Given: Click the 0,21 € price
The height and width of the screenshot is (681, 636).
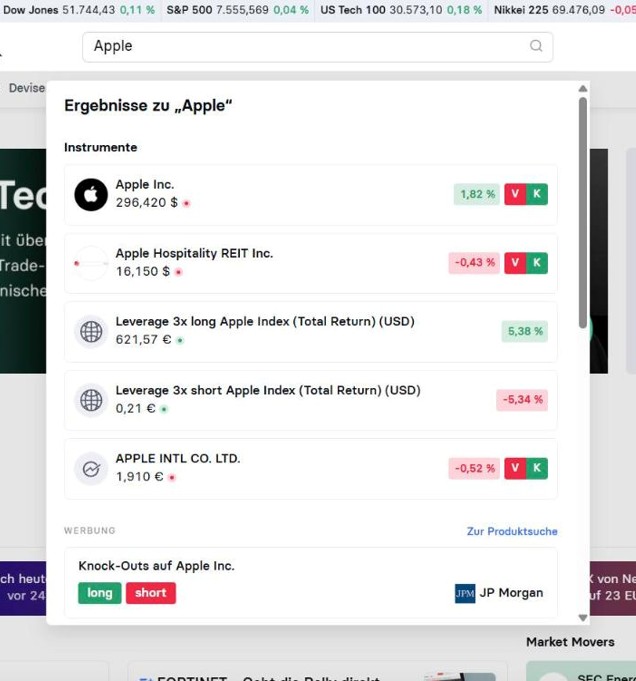Looking at the screenshot, I should tap(136, 409).
